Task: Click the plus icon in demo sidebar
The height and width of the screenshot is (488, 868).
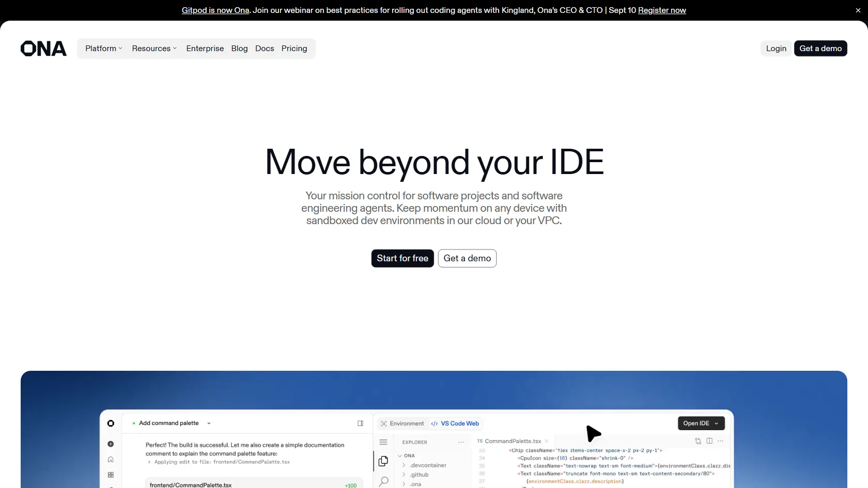Action: tap(111, 444)
